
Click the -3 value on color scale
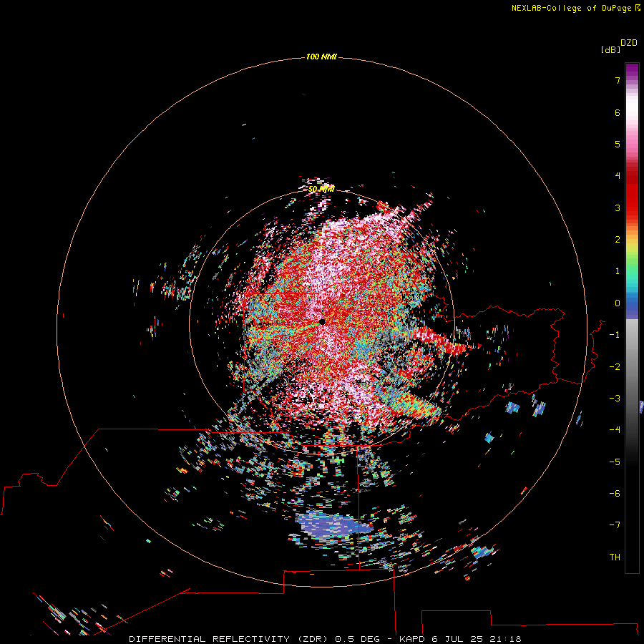tap(615, 399)
